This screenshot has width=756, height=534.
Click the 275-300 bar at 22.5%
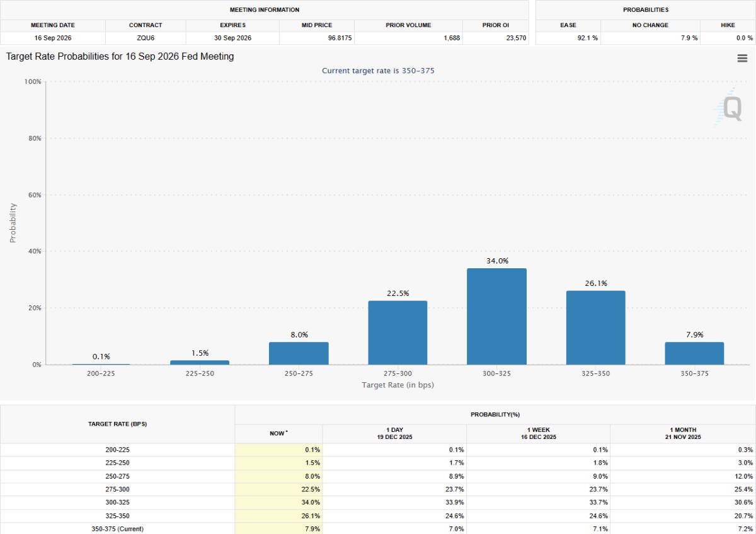click(x=398, y=332)
